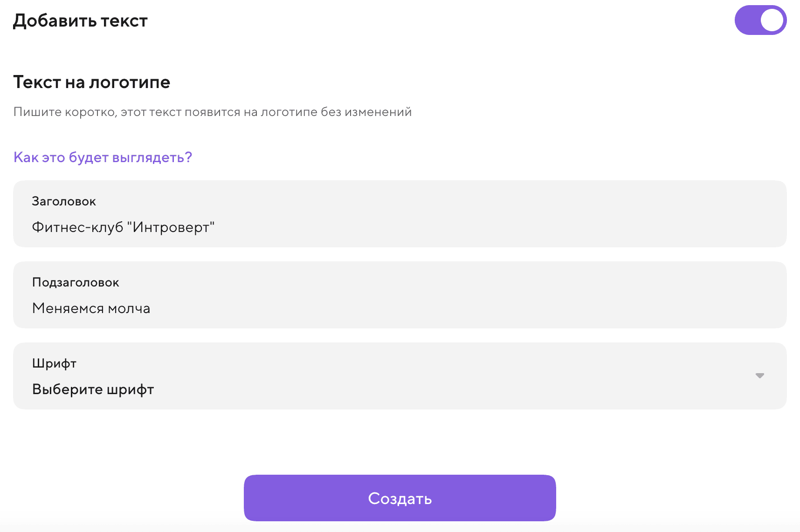Submit the logo text form via Создать
This screenshot has height=532, width=800.
coord(400,498)
